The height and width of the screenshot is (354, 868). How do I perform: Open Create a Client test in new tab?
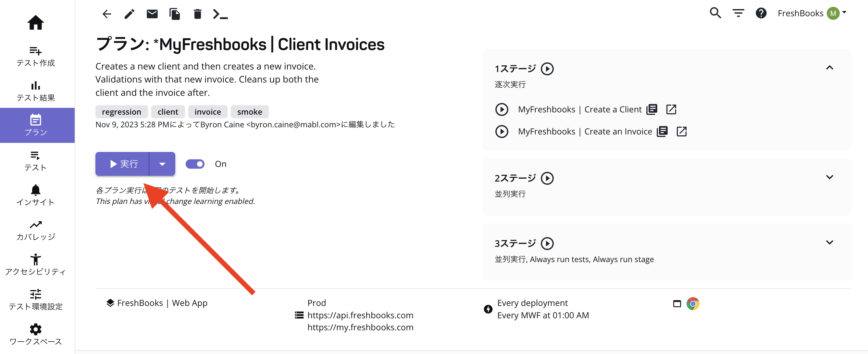[x=671, y=109]
